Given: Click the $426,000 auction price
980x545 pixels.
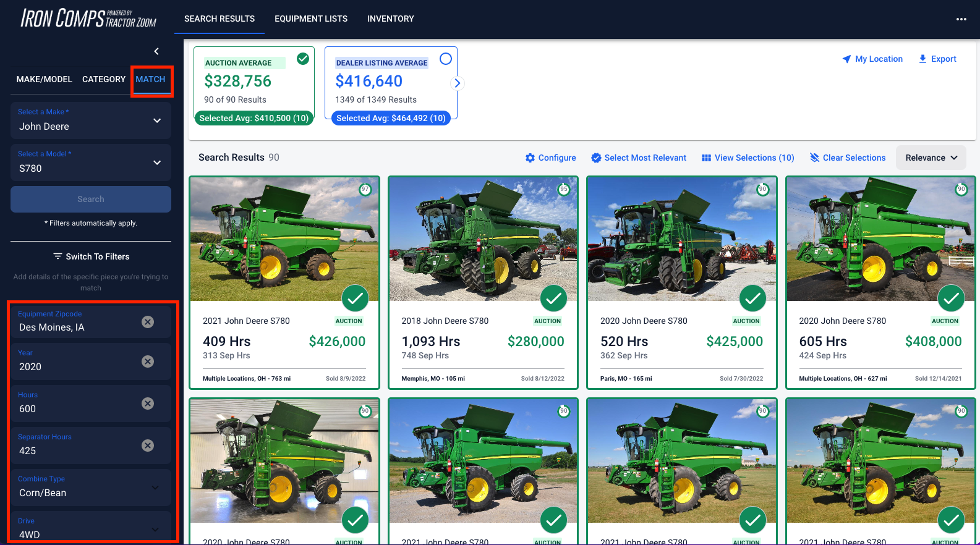Looking at the screenshot, I should pyautogui.click(x=337, y=341).
